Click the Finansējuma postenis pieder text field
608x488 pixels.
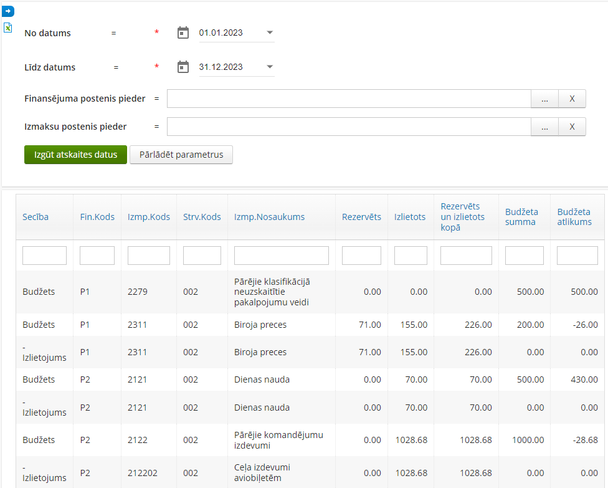click(x=348, y=99)
